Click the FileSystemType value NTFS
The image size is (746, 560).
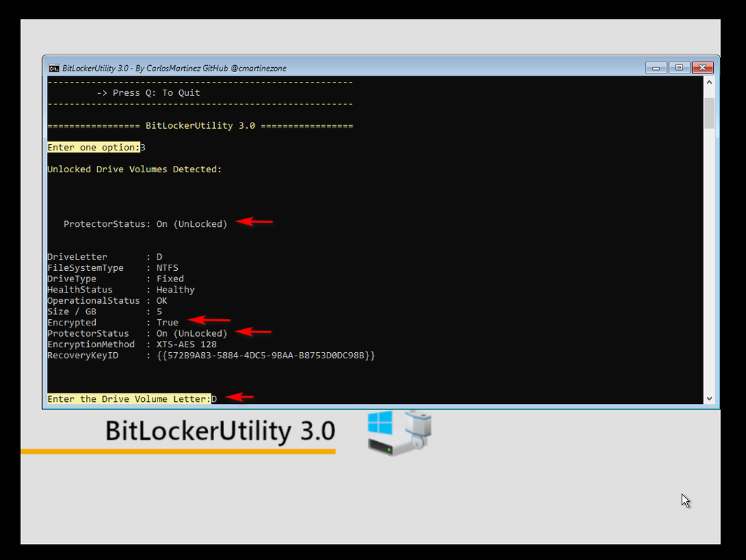pyautogui.click(x=167, y=268)
